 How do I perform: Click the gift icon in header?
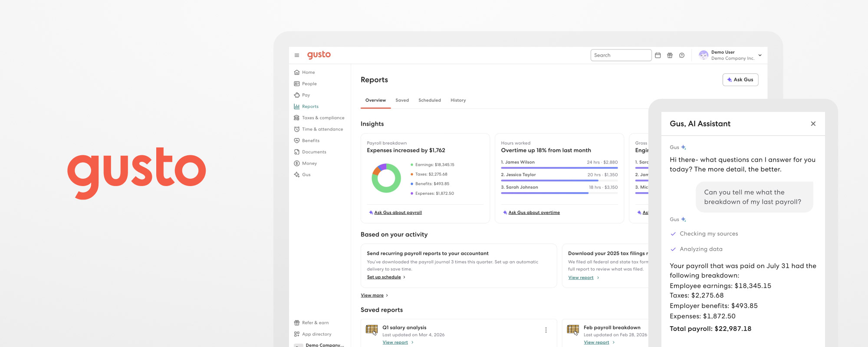tap(670, 55)
